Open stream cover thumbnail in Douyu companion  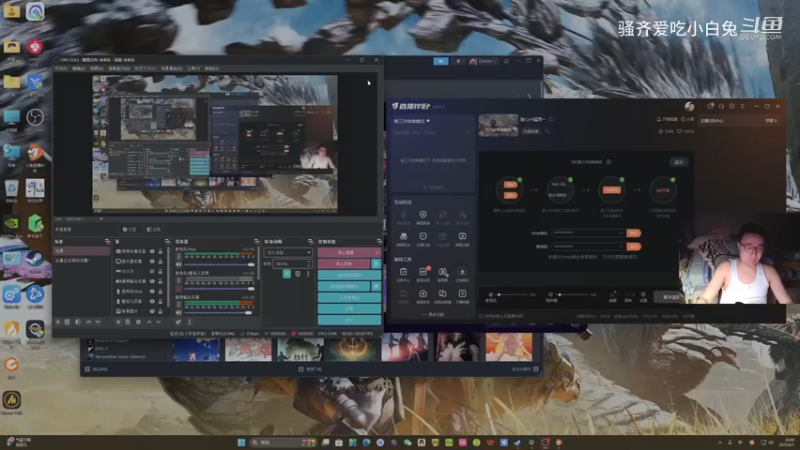click(498, 126)
